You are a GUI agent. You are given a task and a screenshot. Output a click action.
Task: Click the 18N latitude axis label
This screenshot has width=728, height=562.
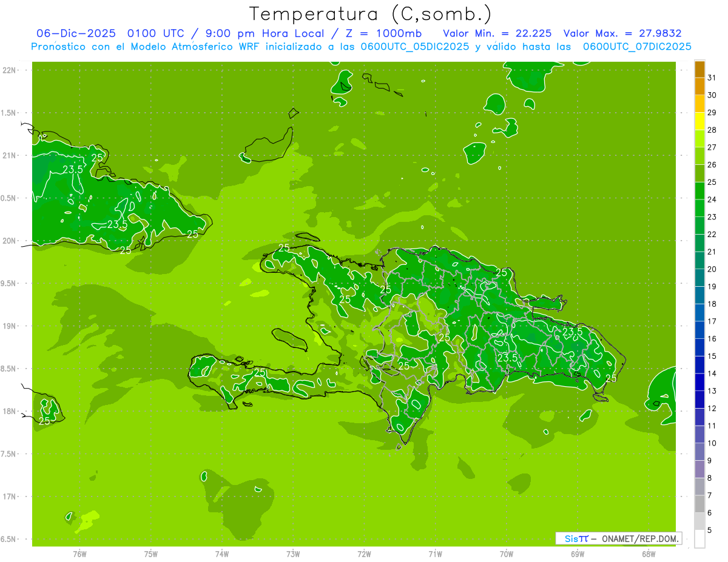(x=9, y=411)
